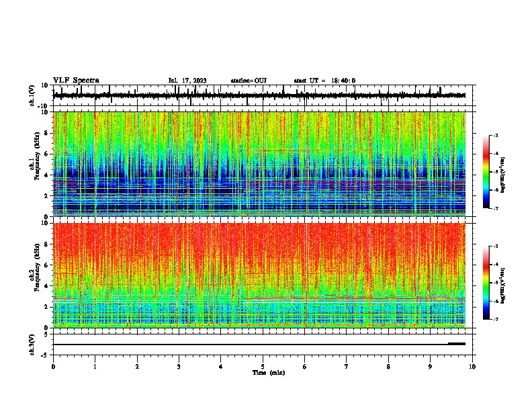
Task: Click time-axis tick label "3" at the bottom
Action: [x=179, y=367]
